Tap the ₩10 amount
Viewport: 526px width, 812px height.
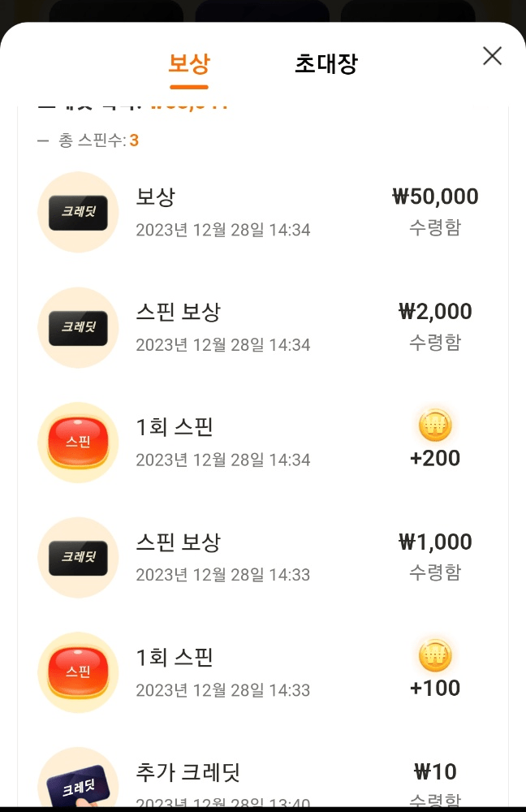pos(435,771)
